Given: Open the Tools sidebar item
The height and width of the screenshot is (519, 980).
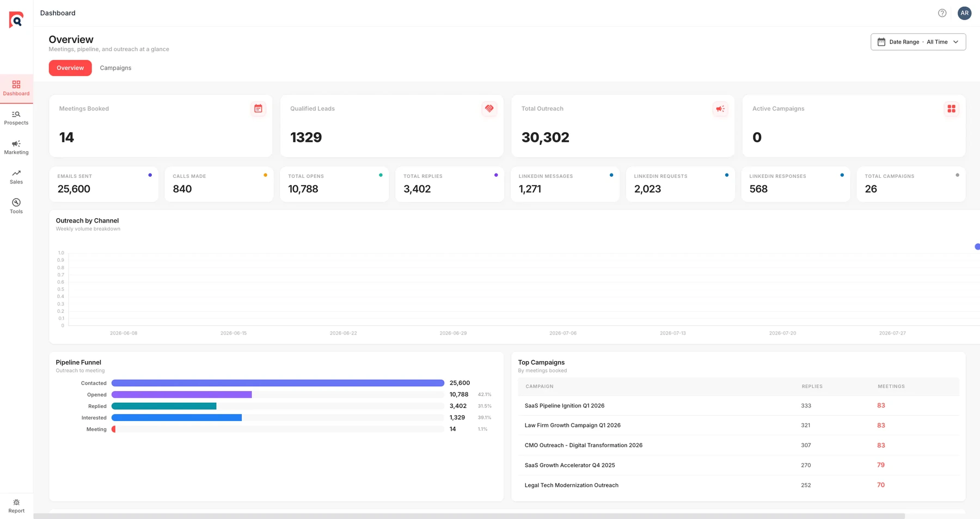Looking at the screenshot, I should pyautogui.click(x=16, y=206).
